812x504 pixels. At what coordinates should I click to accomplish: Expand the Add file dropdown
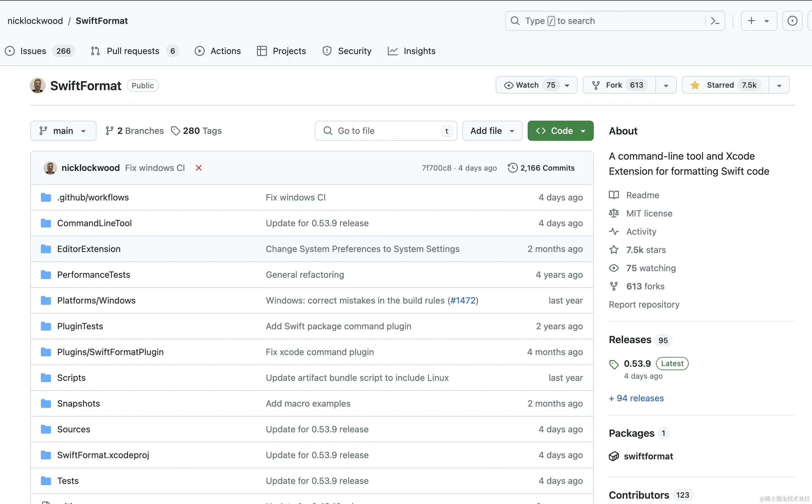[x=492, y=131]
